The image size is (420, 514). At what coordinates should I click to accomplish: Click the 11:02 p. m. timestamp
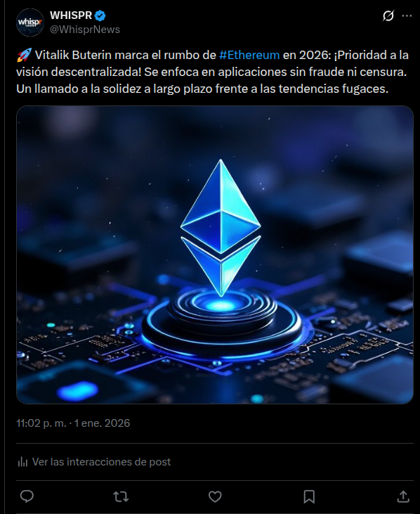click(x=41, y=423)
